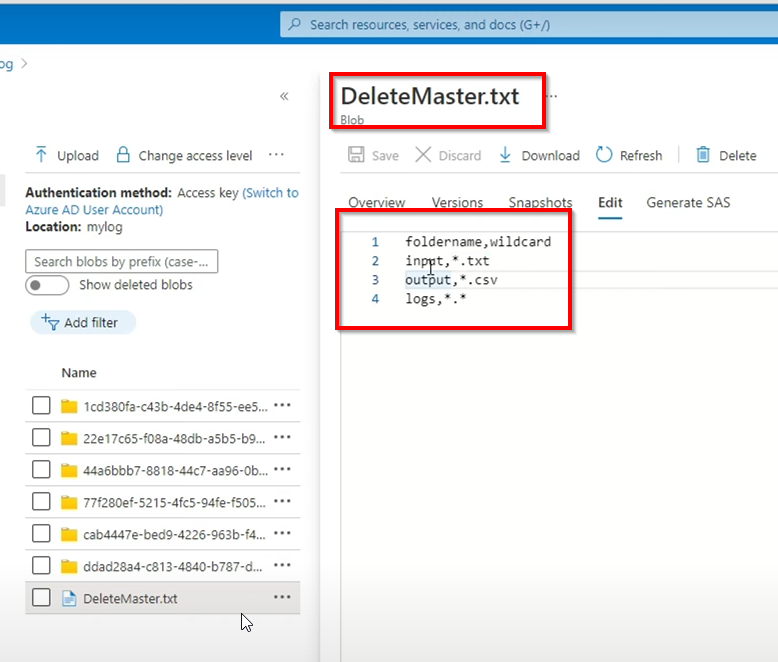Screen dimensions: 778x662
Task: Click the filter funnel icon in Add filter
Action: pyautogui.click(x=50, y=322)
